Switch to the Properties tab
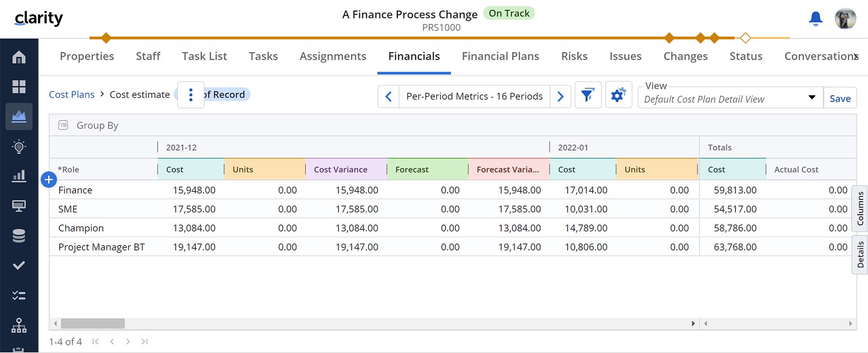The height and width of the screenshot is (353, 868). pos(87,56)
